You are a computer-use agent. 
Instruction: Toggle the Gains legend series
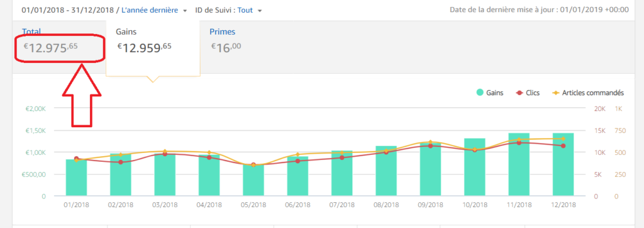click(x=489, y=93)
